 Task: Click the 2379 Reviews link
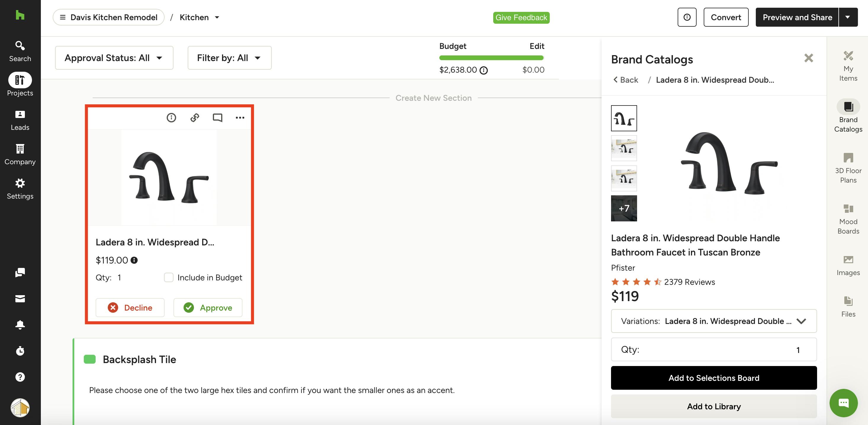pos(689,282)
